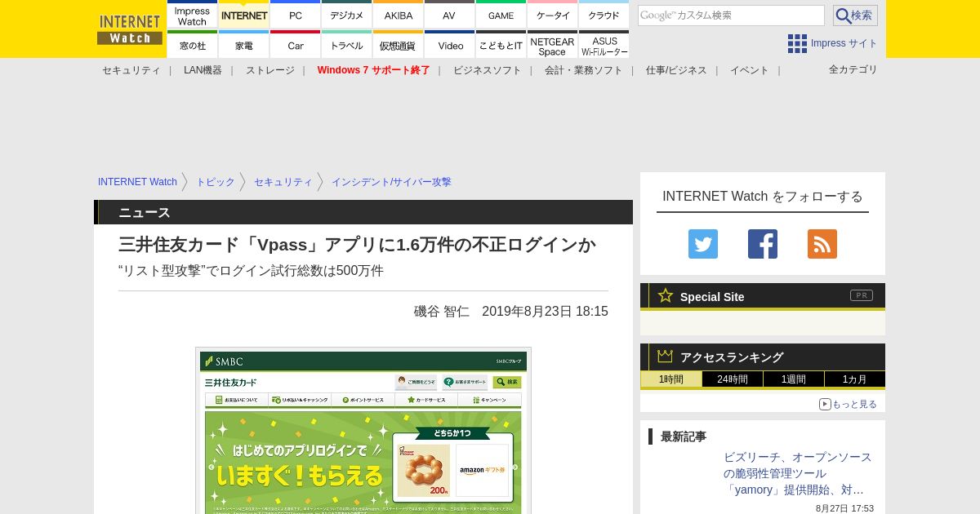Click the article headline about Vpass
This screenshot has width=980, height=514.
[357, 245]
